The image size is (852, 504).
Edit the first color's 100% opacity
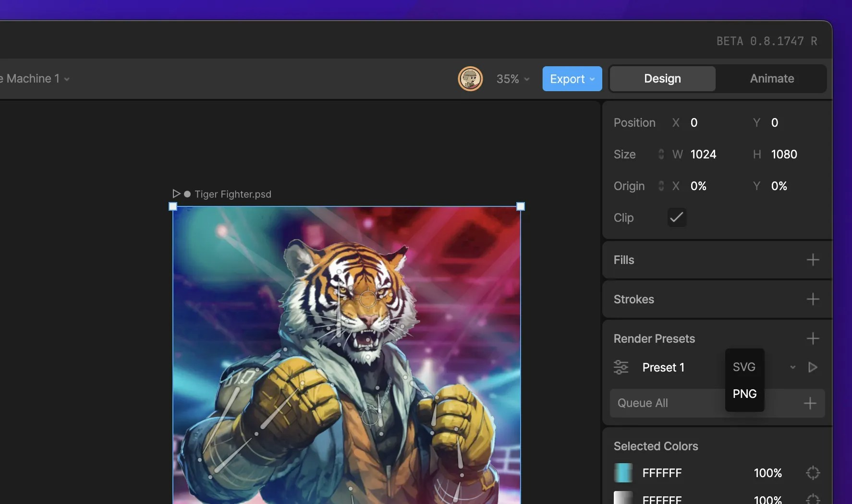click(767, 473)
